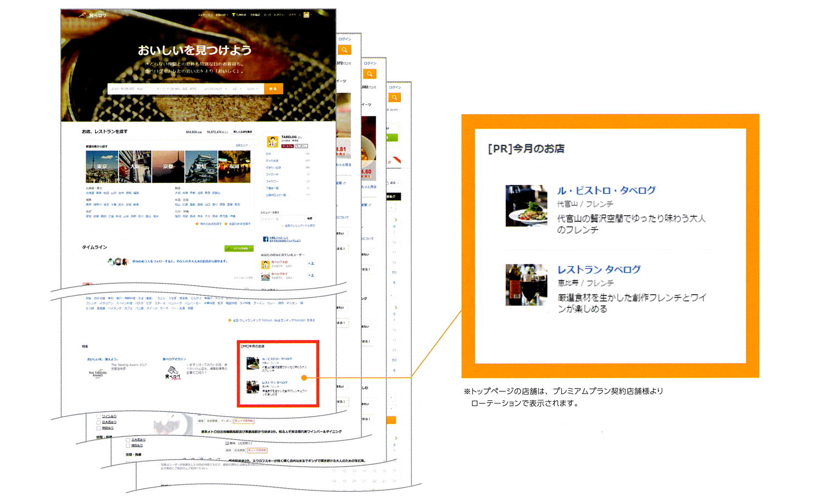Screen dimensions: 827x504
Task: Select the 大阪 city thumbnail
Action: pyautogui.click(x=135, y=167)
